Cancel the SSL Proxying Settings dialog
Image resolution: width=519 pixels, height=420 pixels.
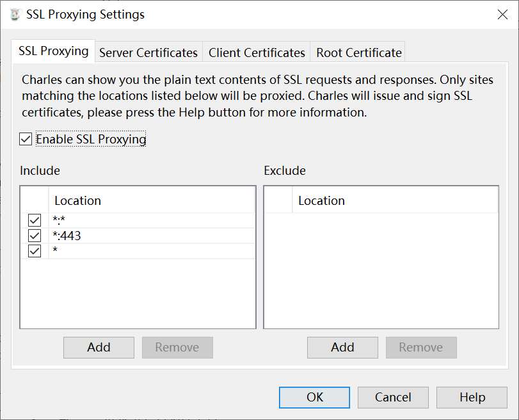(393, 398)
